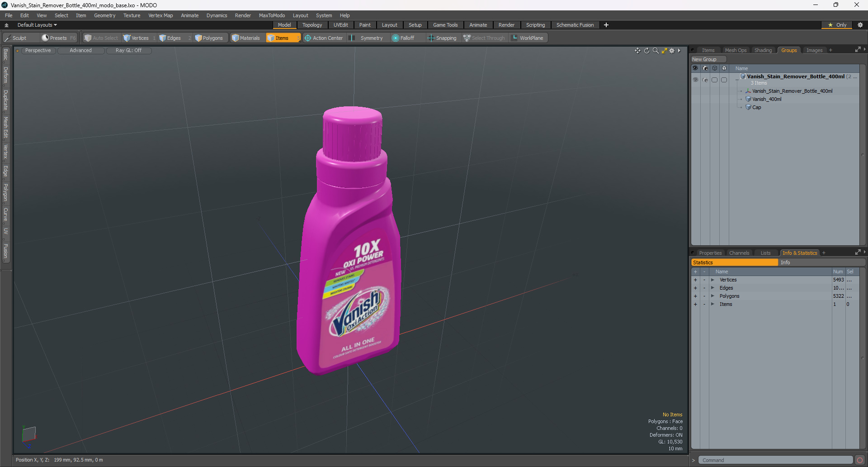Click the viewport rotate icon
Image resolution: width=868 pixels, height=467 pixels.
tap(646, 51)
